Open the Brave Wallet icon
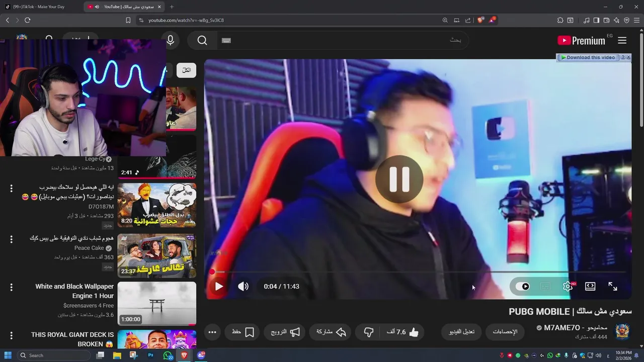644x362 pixels. (606, 20)
